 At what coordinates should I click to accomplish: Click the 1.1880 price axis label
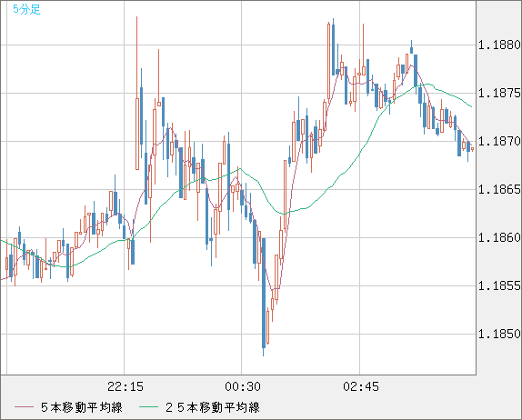[499, 45]
